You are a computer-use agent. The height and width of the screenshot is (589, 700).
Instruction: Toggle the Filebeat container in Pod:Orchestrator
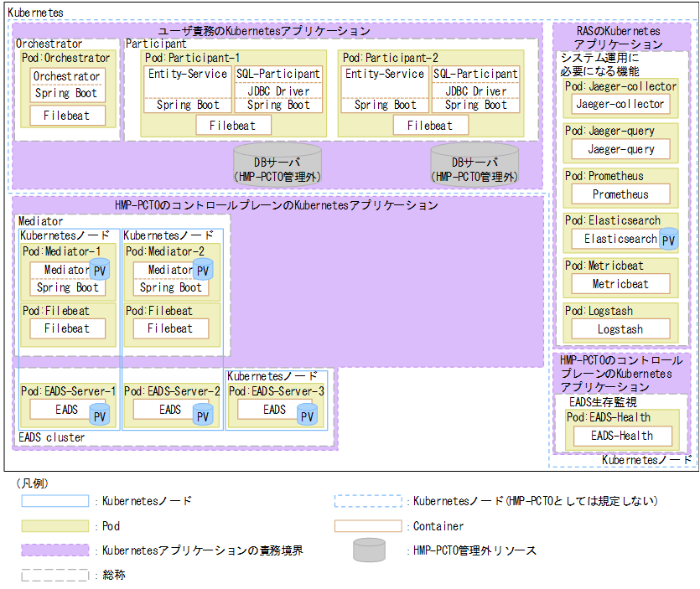click(x=66, y=116)
